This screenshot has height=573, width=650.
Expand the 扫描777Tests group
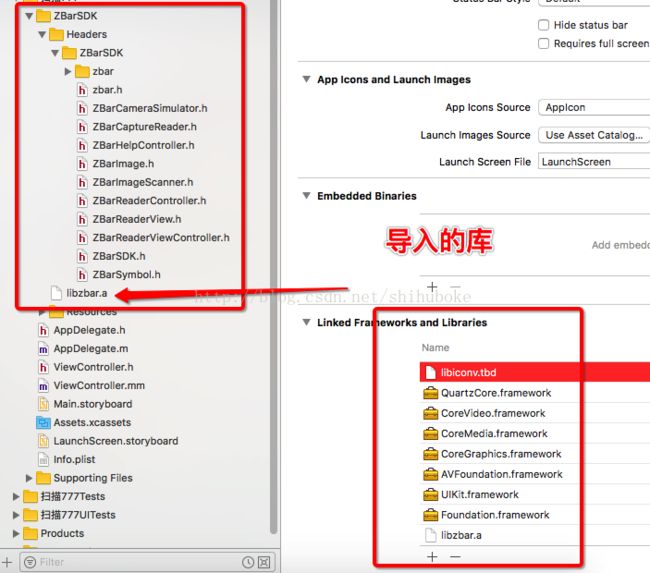(x=16, y=496)
